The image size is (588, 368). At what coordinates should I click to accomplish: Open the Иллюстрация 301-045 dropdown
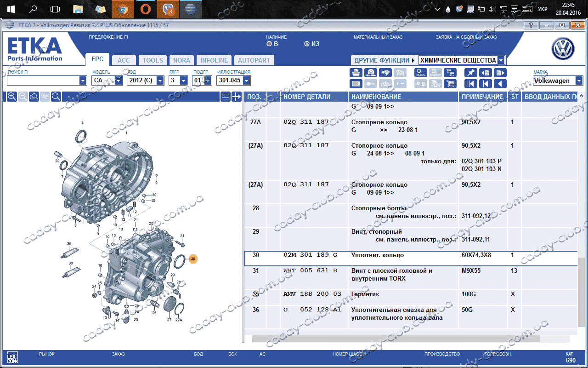pos(246,80)
